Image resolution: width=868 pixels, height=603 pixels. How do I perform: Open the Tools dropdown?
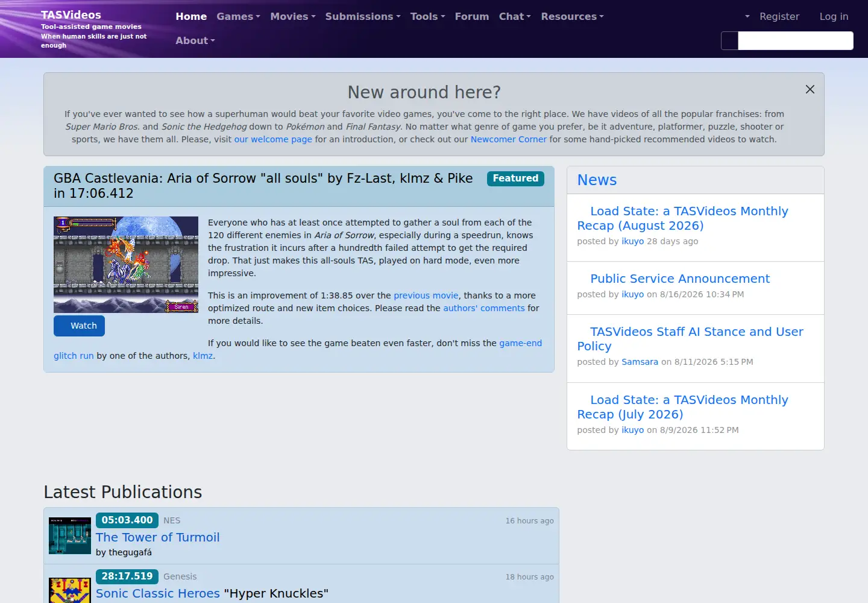[x=428, y=16]
